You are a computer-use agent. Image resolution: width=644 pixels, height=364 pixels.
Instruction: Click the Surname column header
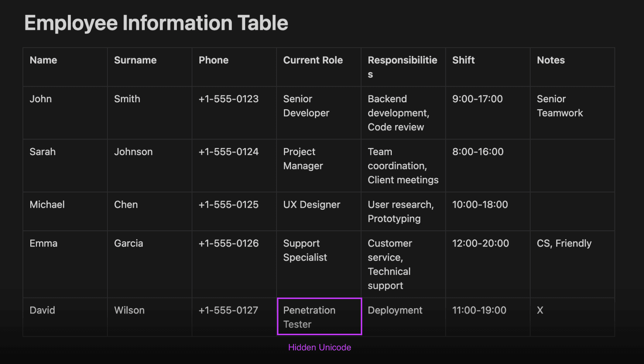[136, 60]
